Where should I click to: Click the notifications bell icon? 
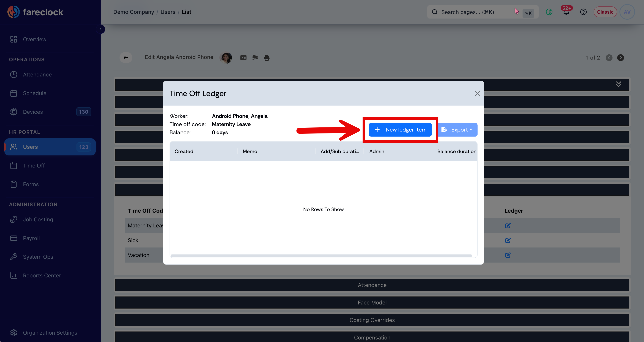566,12
